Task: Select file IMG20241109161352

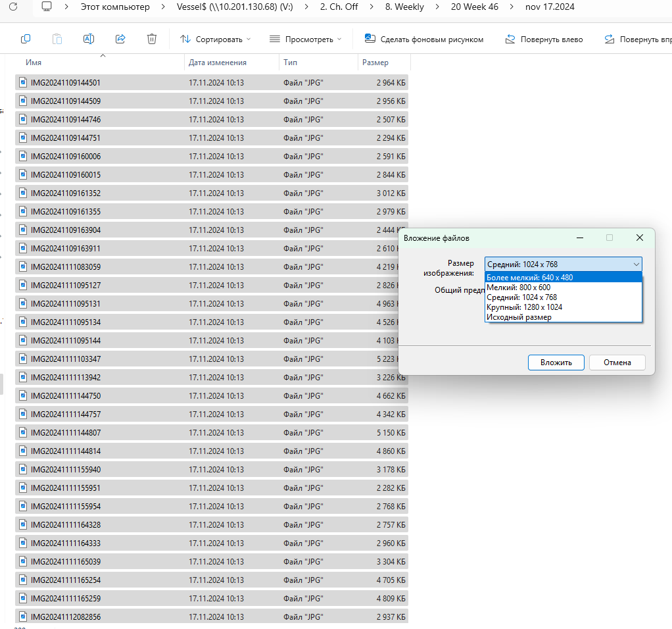Action: (x=212, y=193)
